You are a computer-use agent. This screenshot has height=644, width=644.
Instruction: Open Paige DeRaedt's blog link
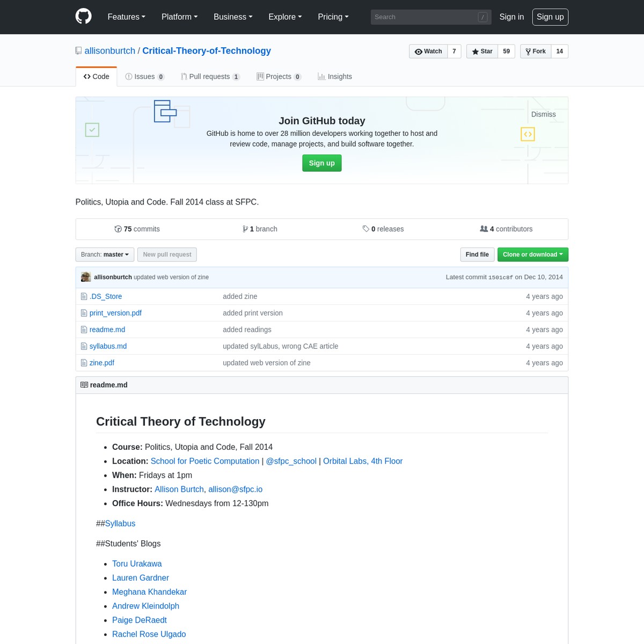140,620
